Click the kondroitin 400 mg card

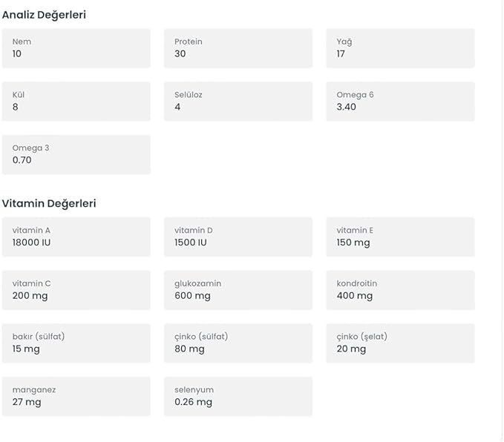(400, 290)
